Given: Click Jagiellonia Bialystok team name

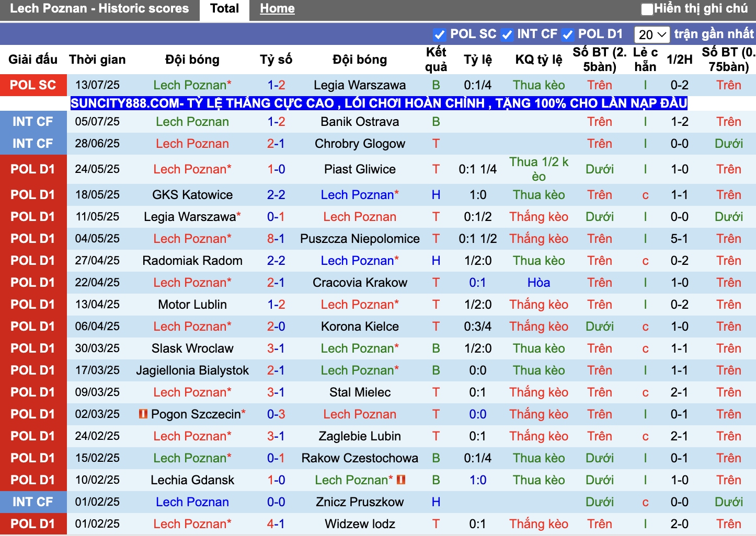Looking at the screenshot, I should (192, 370).
